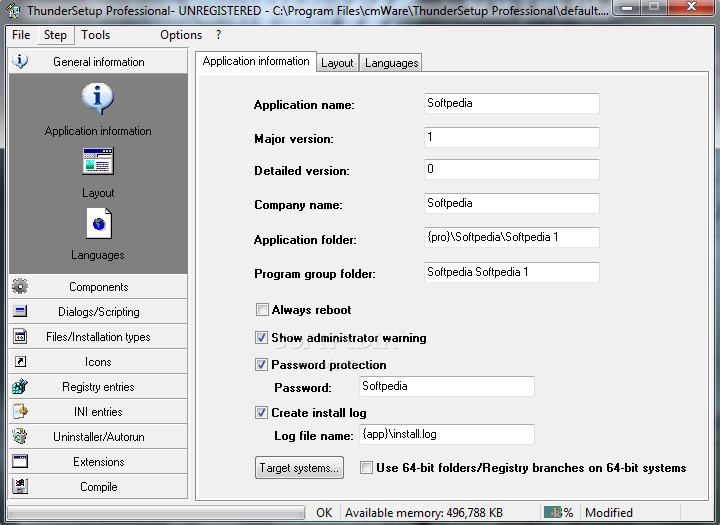Open the Step menu

[x=55, y=35]
